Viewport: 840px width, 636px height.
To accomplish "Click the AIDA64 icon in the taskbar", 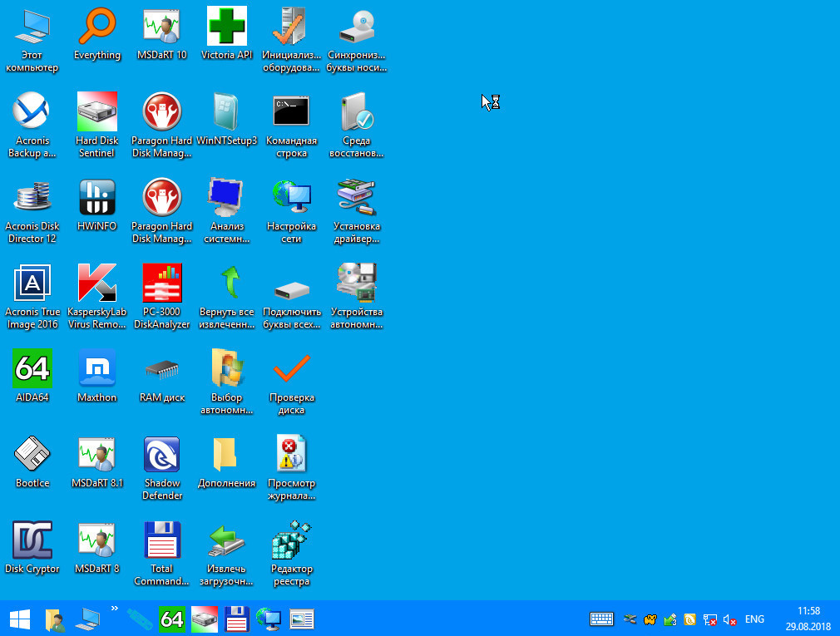I will [x=172, y=619].
